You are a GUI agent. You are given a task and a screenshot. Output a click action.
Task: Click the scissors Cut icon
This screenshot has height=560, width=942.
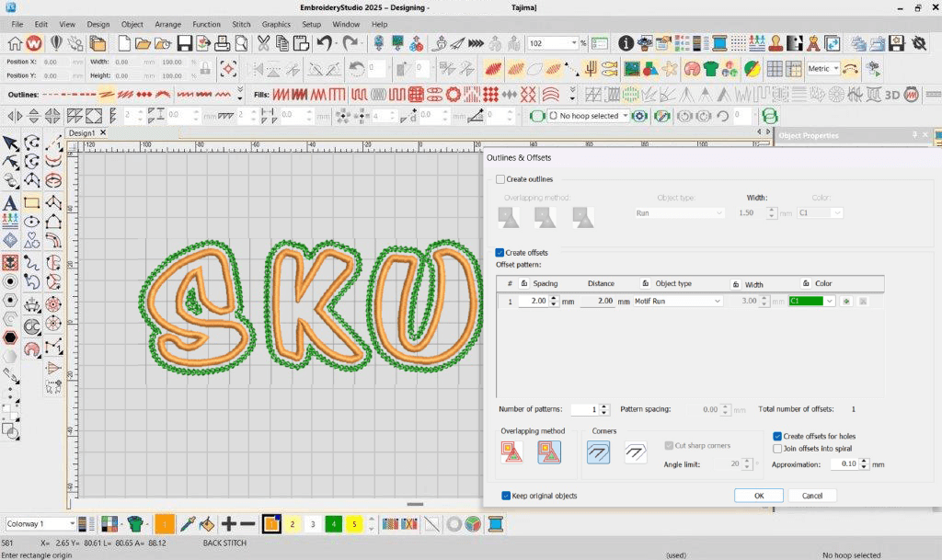pyautogui.click(x=264, y=43)
